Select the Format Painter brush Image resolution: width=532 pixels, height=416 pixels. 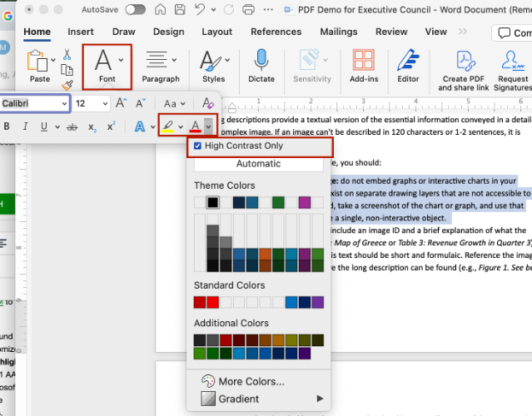pyautogui.click(x=67, y=85)
